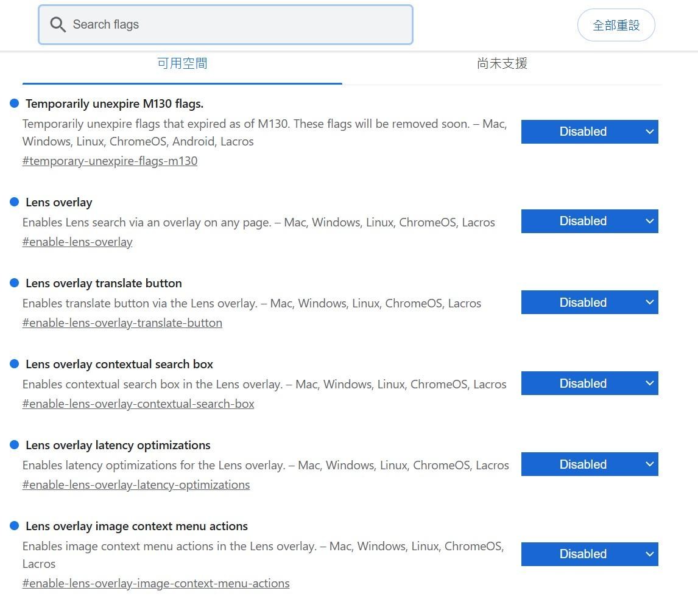Select the 可用空間 tab
698x616 pixels.
click(182, 63)
